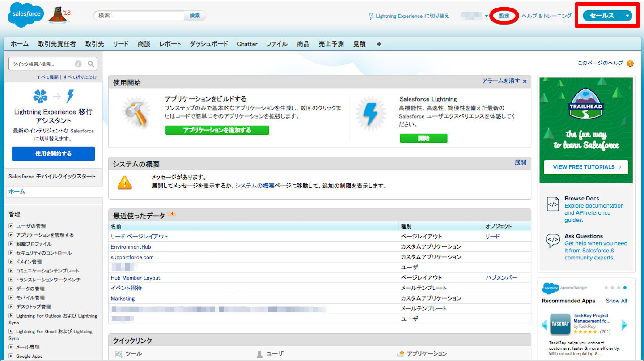Click the sidebar quick find magnifier icon

[x=91, y=64]
